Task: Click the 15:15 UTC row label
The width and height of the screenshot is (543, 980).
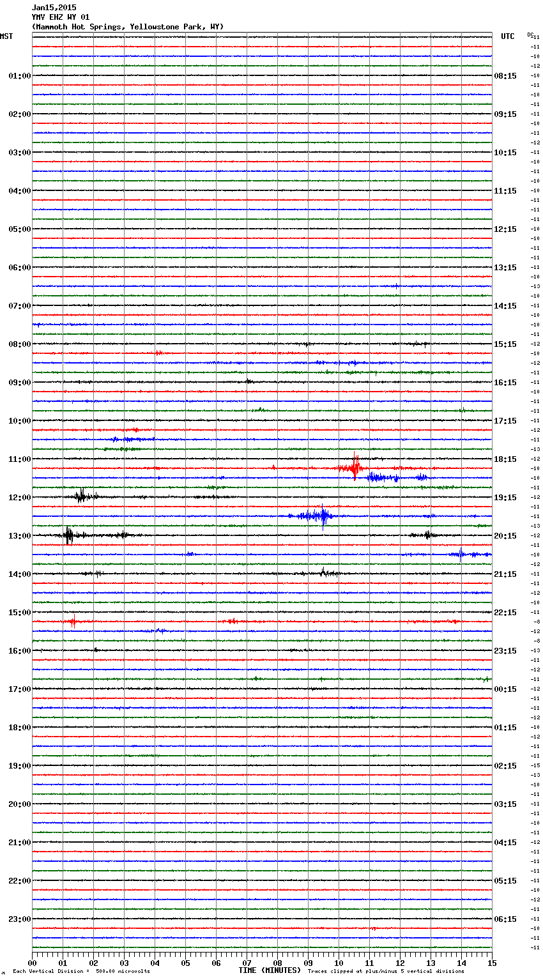Action: point(505,344)
